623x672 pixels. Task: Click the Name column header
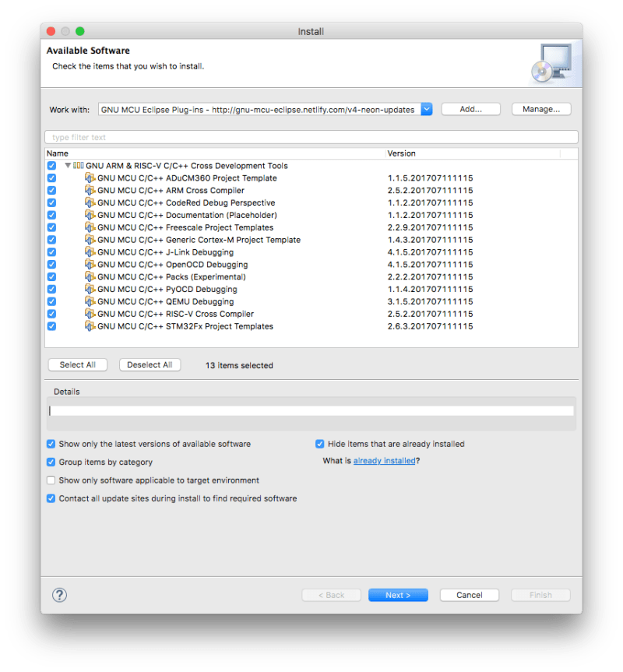point(57,153)
